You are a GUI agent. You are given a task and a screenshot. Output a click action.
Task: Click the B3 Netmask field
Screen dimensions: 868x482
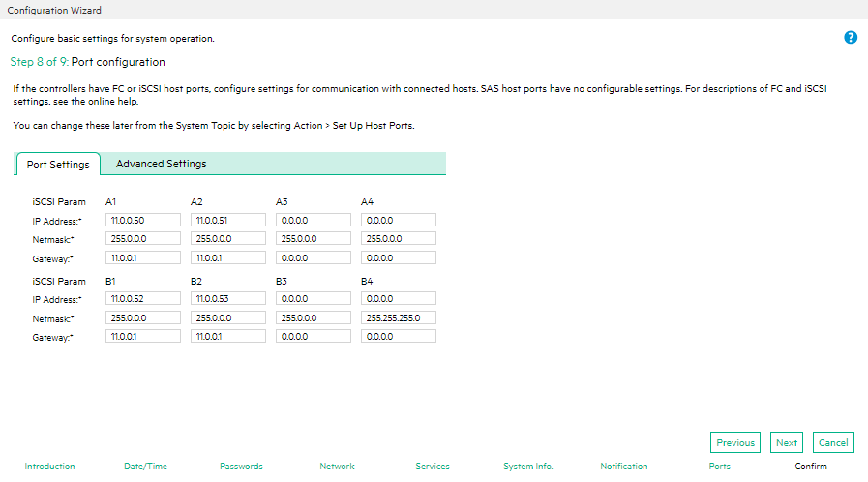(x=314, y=317)
